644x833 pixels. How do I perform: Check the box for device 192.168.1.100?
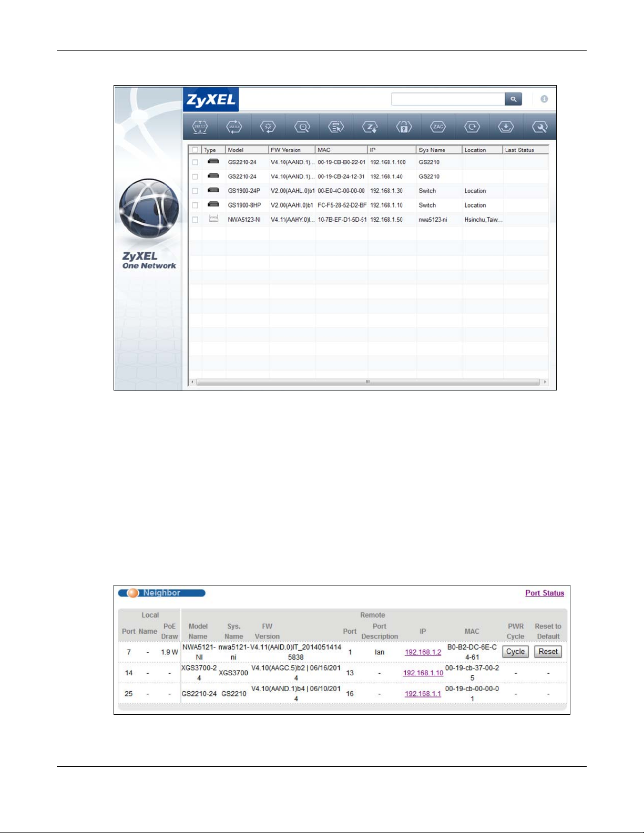pyautogui.click(x=195, y=162)
